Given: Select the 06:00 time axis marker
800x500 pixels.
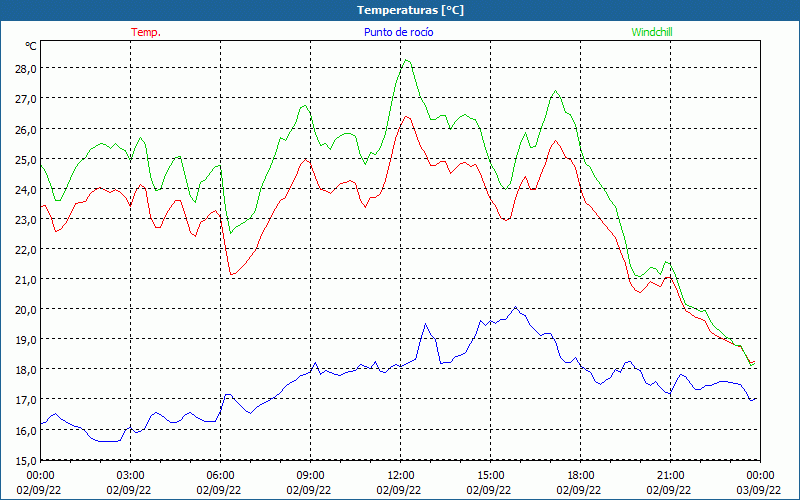Looking at the screenshot, I should [x=220, y=475].
